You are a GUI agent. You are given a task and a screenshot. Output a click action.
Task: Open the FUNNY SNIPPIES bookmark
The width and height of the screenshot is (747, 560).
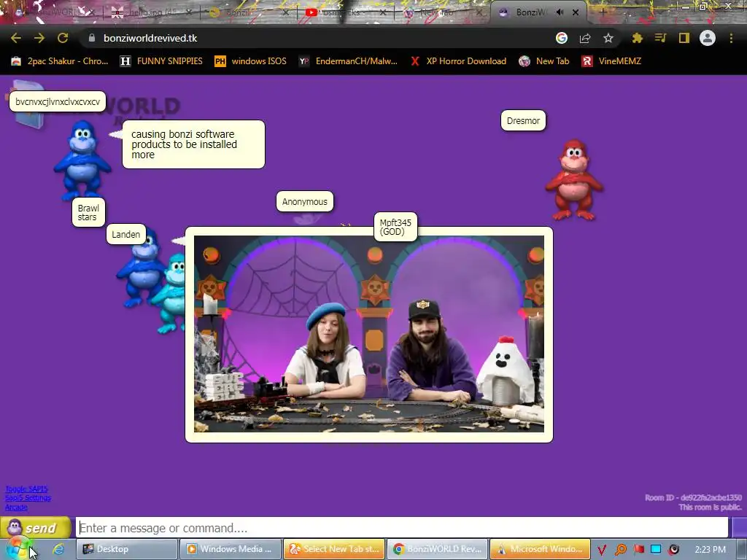click(x=161, y=61)
